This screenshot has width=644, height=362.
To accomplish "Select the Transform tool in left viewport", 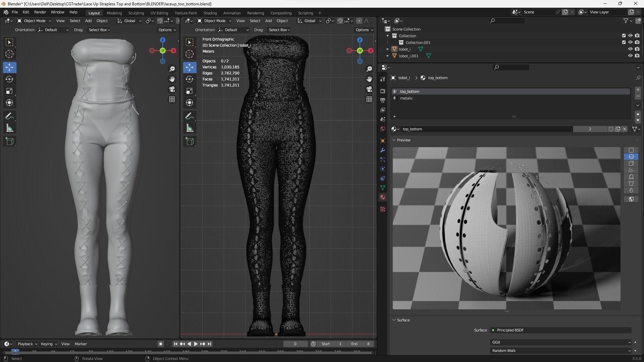I will (9, 103).
